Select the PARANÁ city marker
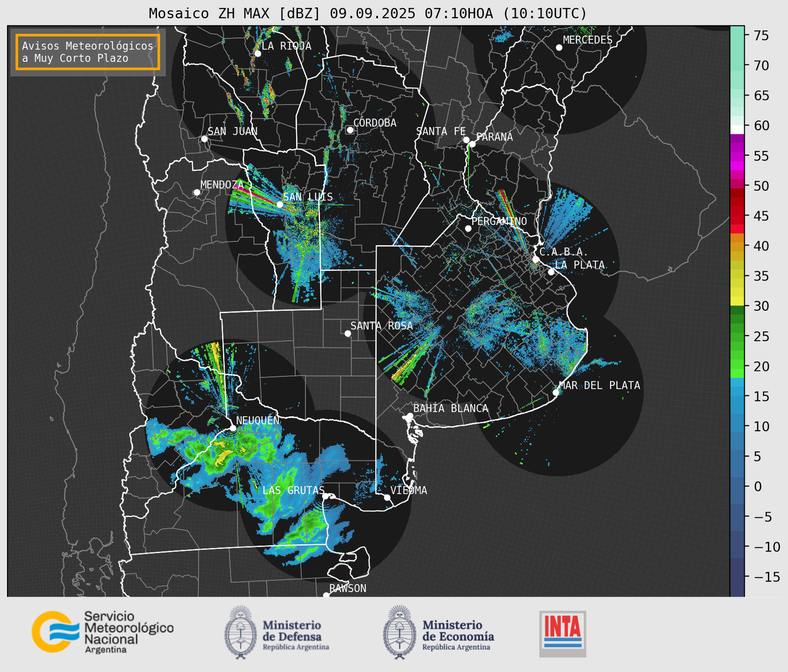Screen dimensions: 788x672 click(472, 144)
